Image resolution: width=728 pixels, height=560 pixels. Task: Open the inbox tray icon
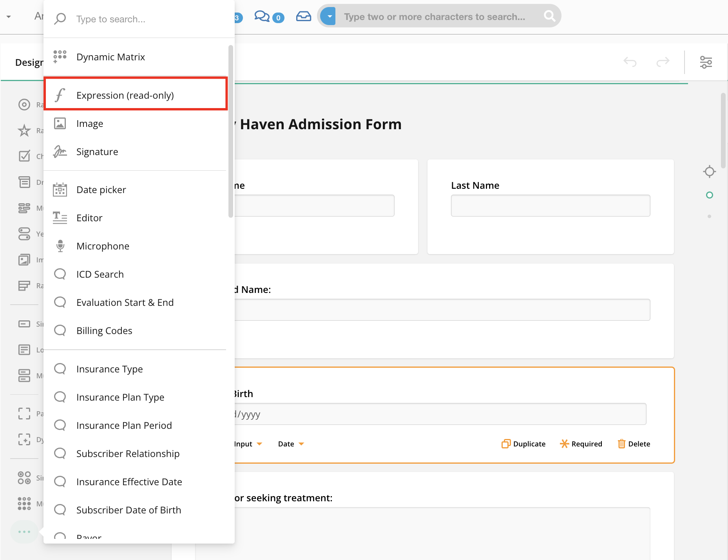pyautogui.click(x=303, y=16)
